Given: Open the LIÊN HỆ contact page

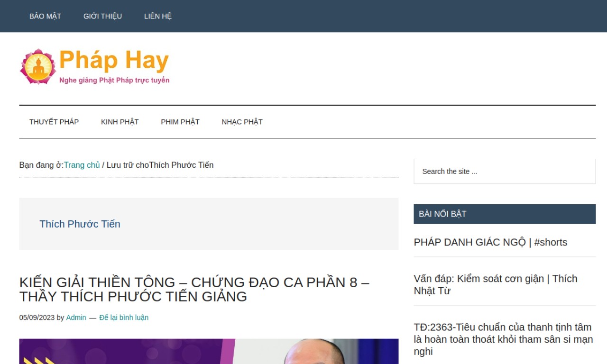Looking at the screenshot, I should point(158,16).
